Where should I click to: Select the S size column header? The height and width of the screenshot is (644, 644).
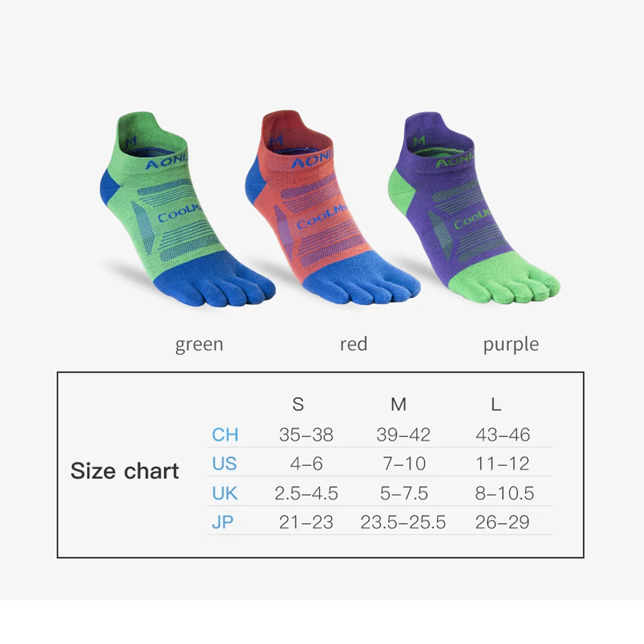tap(298, 405)
